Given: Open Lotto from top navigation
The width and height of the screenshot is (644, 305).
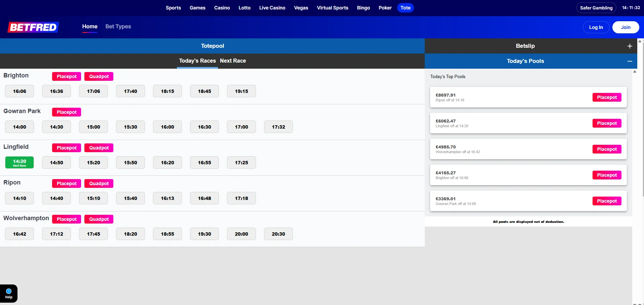Looking at the screenshot, I should click(244, 8).
